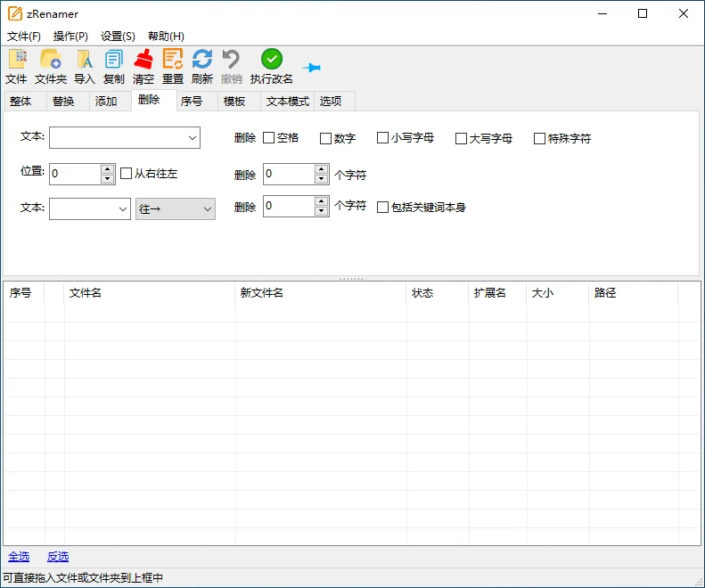Click the 重置 reset toolbar icon
The image size is (705, 588).
point(173,61)
